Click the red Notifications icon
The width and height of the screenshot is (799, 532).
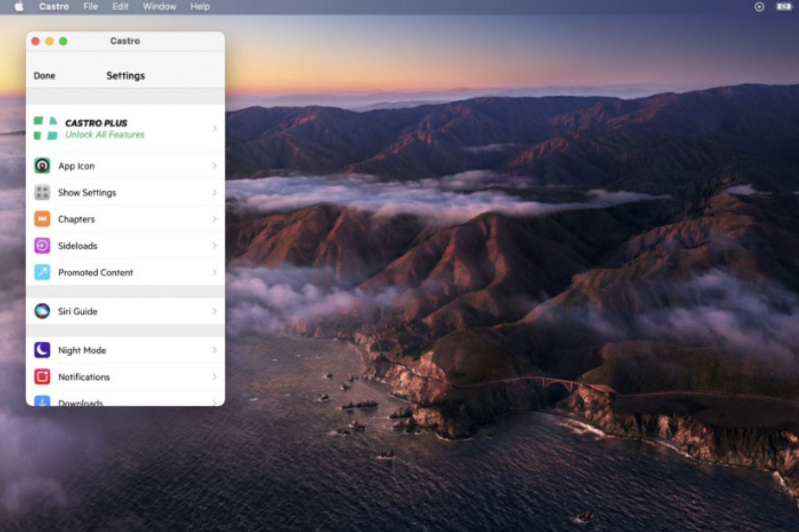click(42, 377)
